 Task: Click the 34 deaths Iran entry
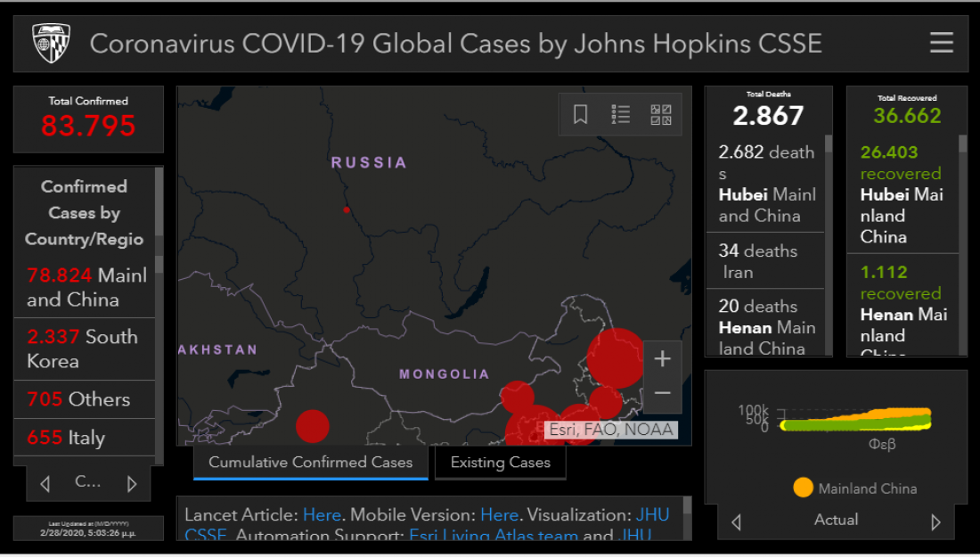pos(764,261)
